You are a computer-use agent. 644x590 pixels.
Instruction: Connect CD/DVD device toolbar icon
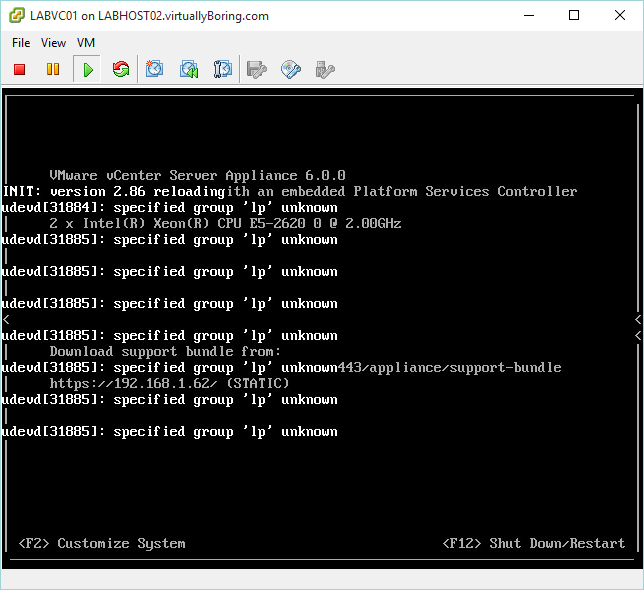coord(291,69)
